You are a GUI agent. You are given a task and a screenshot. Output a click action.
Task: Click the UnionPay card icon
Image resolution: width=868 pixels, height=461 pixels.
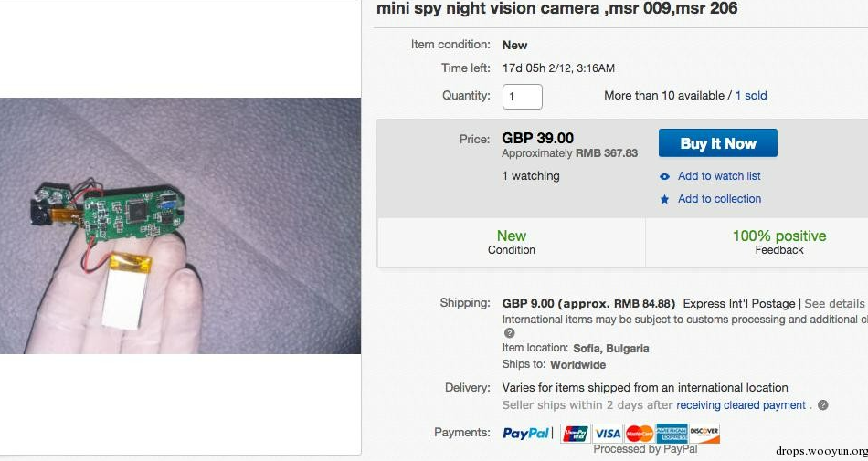click(576, 434)
